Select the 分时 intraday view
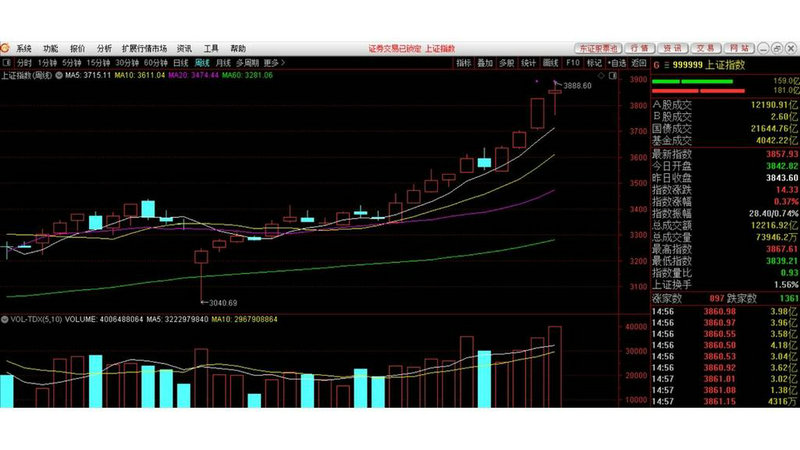Viewport: 800px width, 450px height. pos(23,62)
